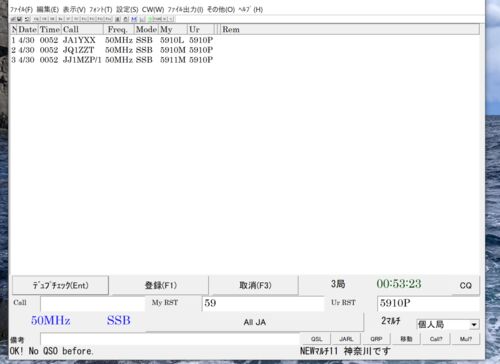Click the first toolbar icon for opening files
This screenshot has height=364, width=500.
pyautogui.click(x=13, y=19)
